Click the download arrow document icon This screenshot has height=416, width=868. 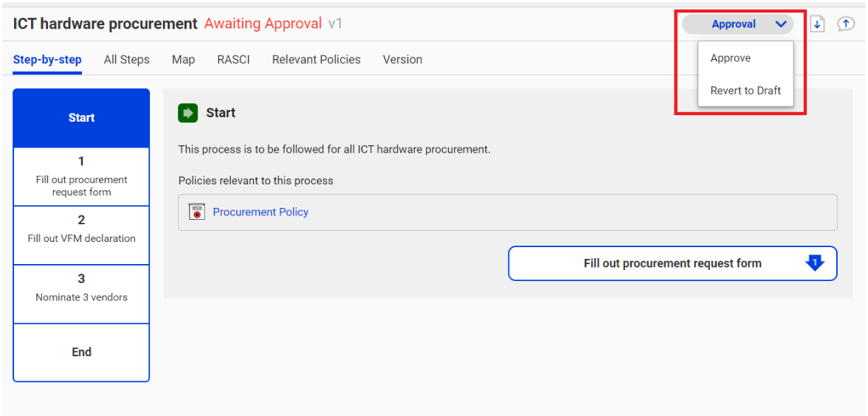tap(817, 24)
